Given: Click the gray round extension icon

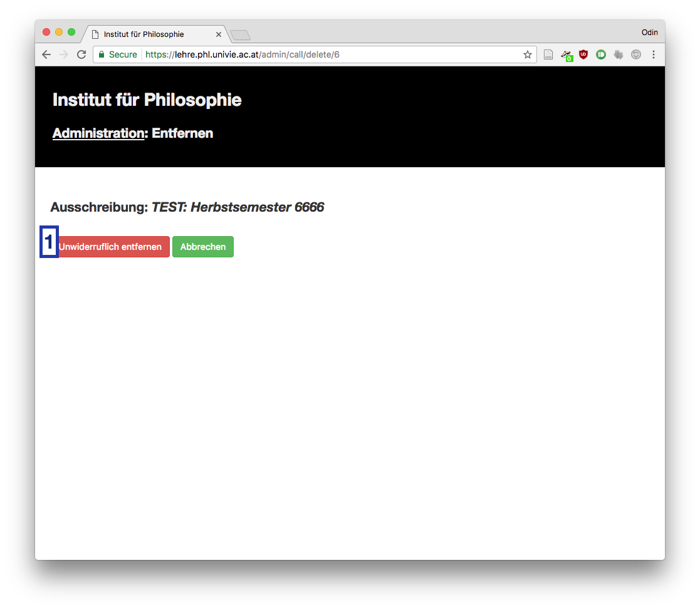Looking at the screenshot, I should (x=636, y=55).
